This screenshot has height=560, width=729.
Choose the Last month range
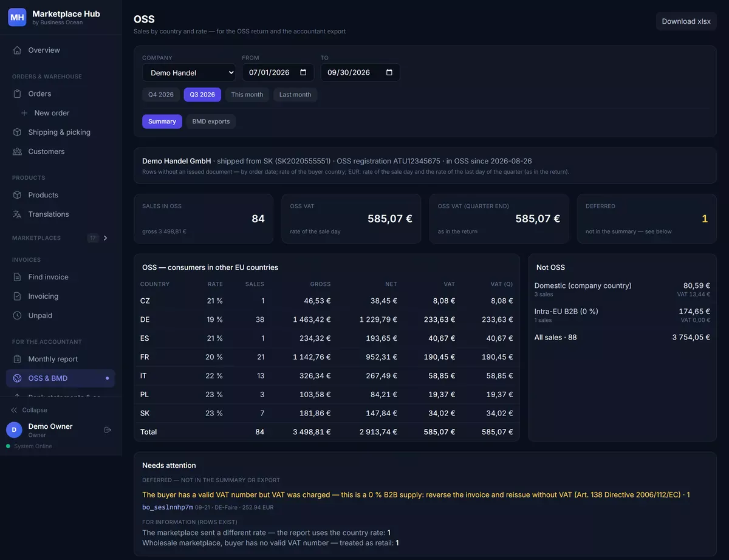coord(295,95)
